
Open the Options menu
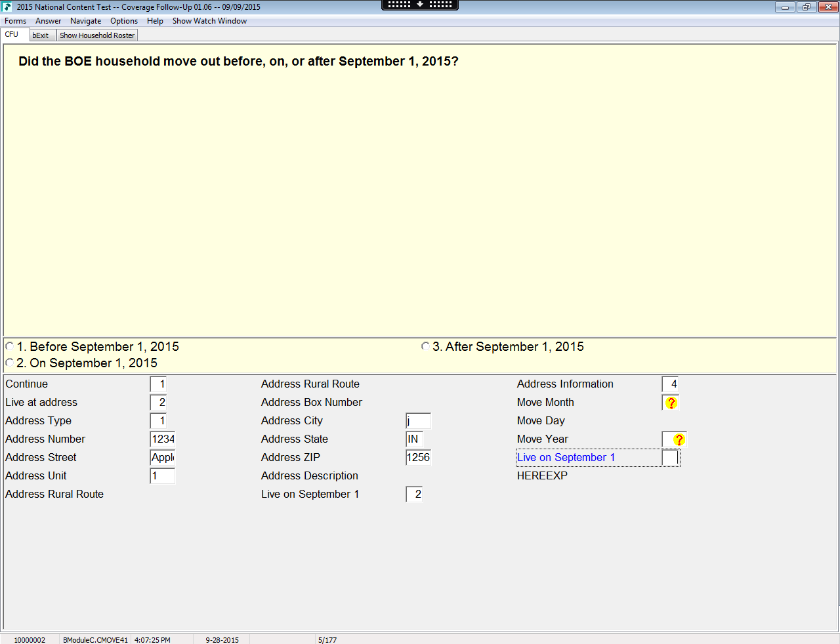tap(124, 21)
